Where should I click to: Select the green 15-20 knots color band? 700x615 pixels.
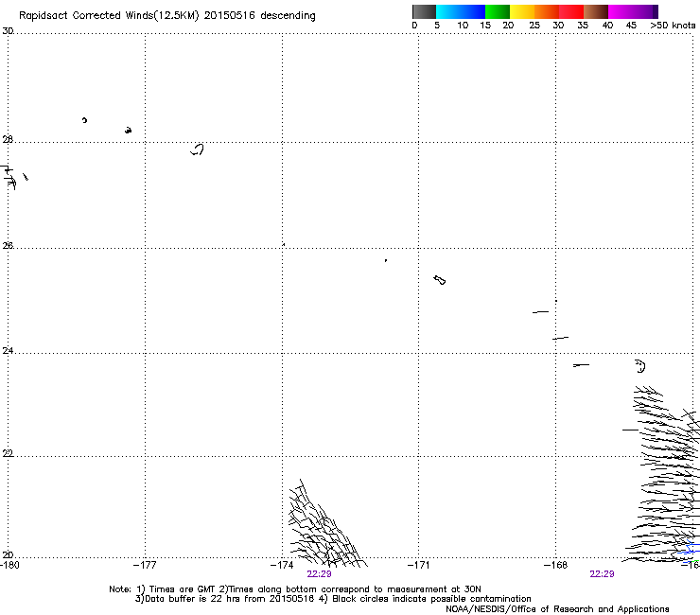498,11
